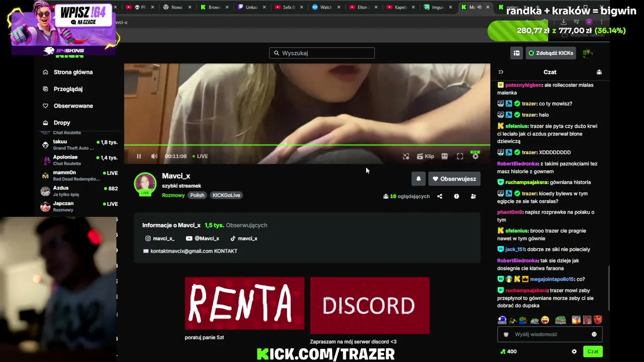This screenshot has height=362, width=644.
Task: Share the Mavci_x stream
Action: [x=440, y=196]
